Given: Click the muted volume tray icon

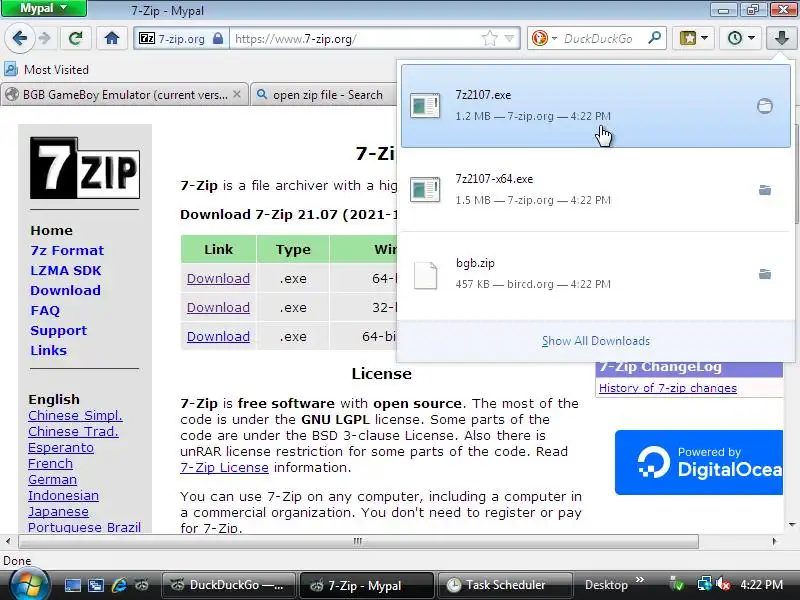Looking at the screenshot, I should pos(722,584).
